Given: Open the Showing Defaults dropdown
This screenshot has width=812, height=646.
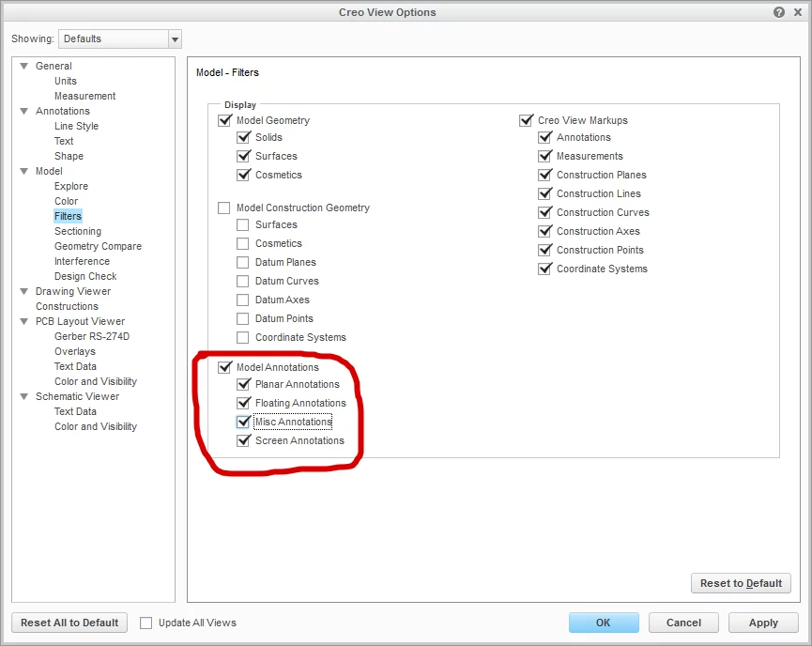Looking at the screenshot, I should pos(175,38).
